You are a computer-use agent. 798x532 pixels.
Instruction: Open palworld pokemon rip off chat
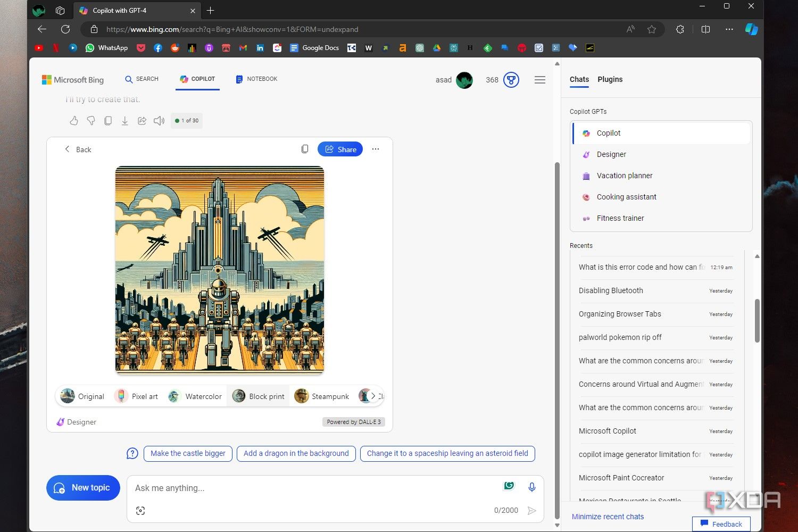tap(656, 337)
